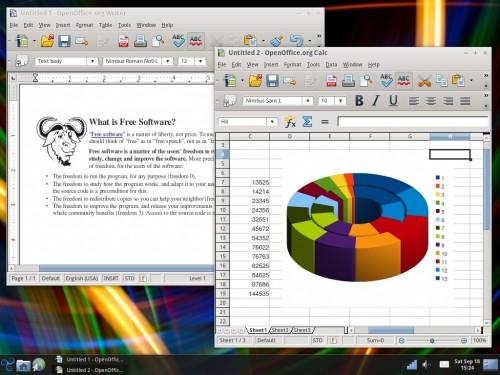Image resolution: width=500 pixels, height=375 pixels.
Task: Adjust the zoom slider in Calc status bar
Action: pyautogui.click(x=432, y=340)
